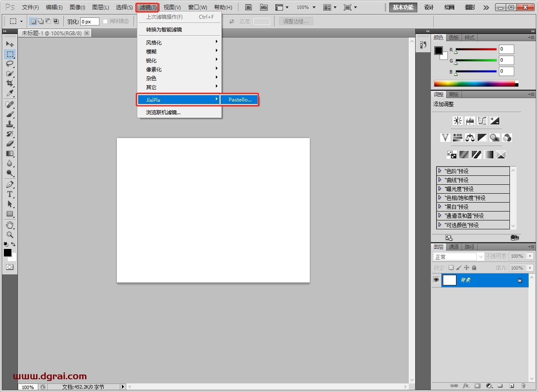Launch Adobe Bridge from the Br icon
This screenshot has width=538, height=392.
click(x=249, y=7)
